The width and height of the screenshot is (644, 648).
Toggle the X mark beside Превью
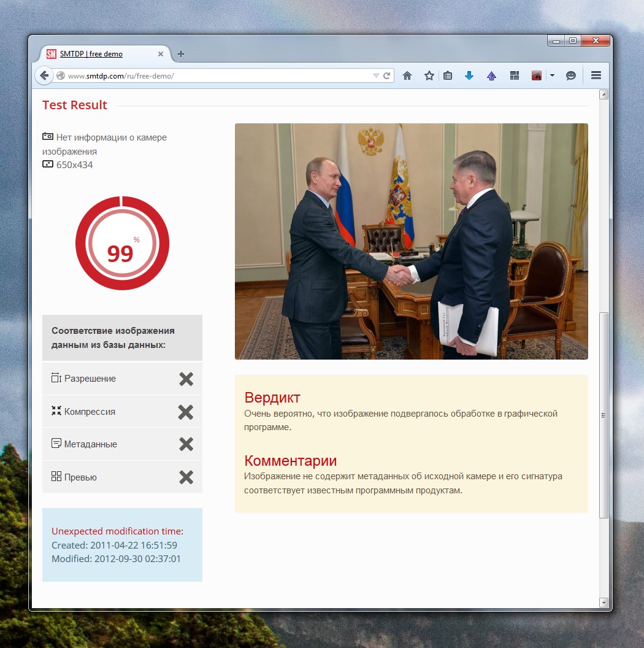coord(186,477)
